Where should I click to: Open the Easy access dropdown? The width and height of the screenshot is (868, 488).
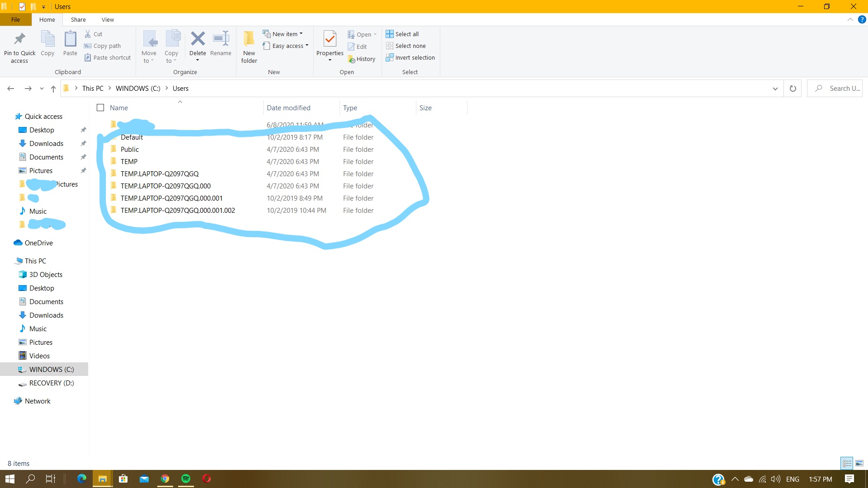pyautogui.click(x=286, y=46)
